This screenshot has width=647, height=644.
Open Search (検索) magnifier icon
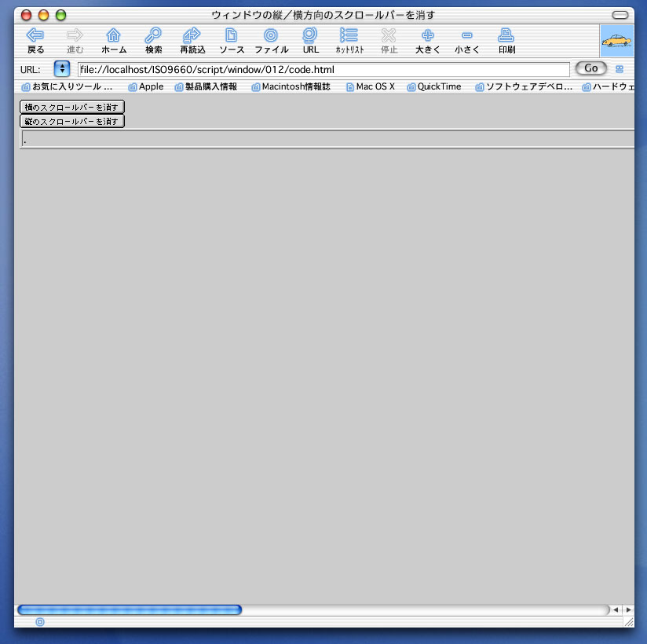coord(153,35)
